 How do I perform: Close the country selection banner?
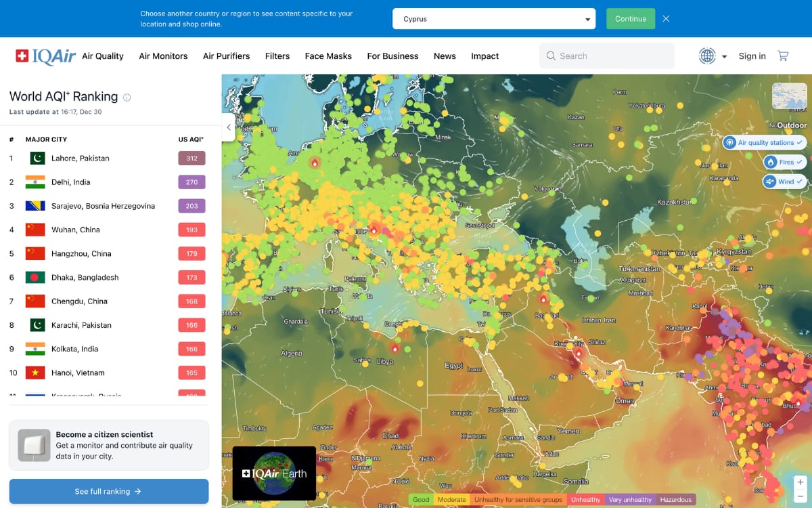tap(666, 19)
